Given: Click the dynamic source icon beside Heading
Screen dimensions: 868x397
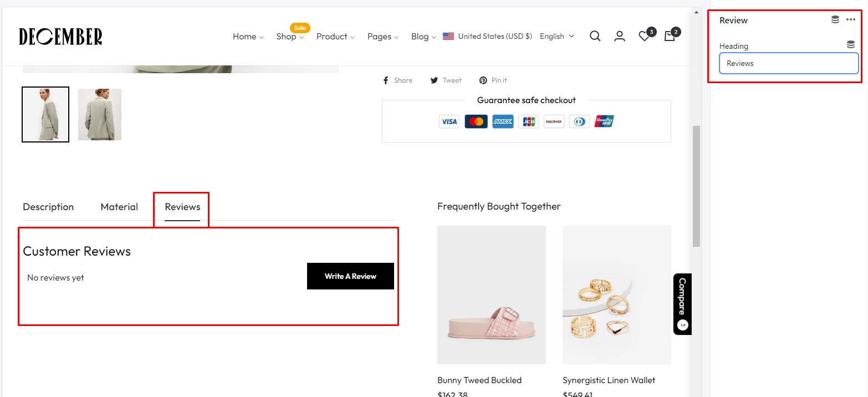Looking at the screenshot, I should [x=851, y=44].
